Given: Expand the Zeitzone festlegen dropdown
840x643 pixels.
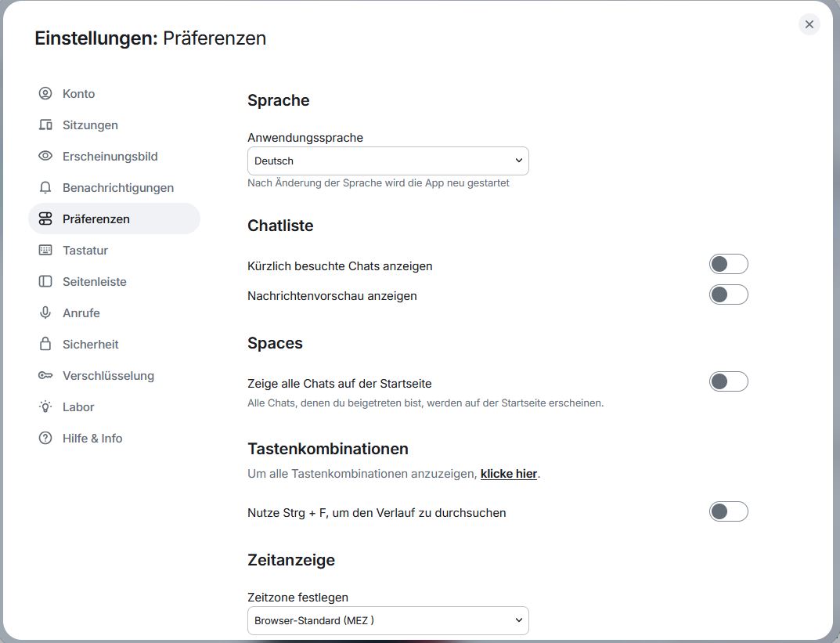Looking at the screenshot, I should [388, 621].
